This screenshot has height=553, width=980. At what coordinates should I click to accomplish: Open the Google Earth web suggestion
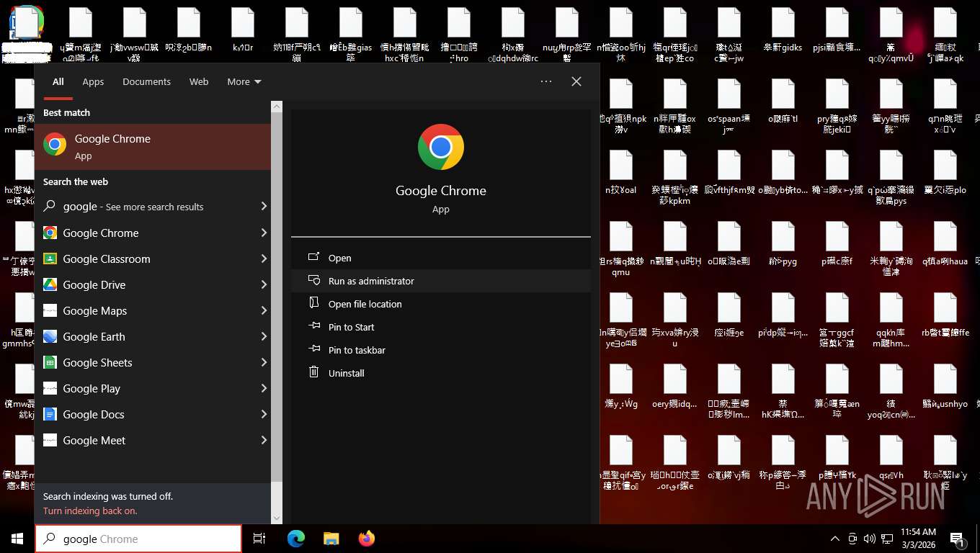coord(152,337)
